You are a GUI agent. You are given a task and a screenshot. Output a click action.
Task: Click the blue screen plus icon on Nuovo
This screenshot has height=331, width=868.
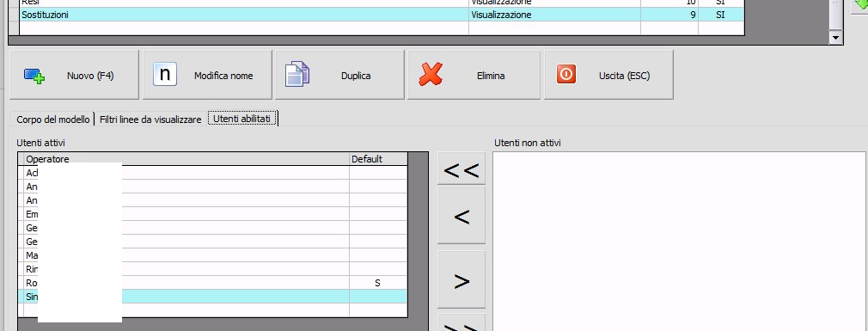click(34, 76)
